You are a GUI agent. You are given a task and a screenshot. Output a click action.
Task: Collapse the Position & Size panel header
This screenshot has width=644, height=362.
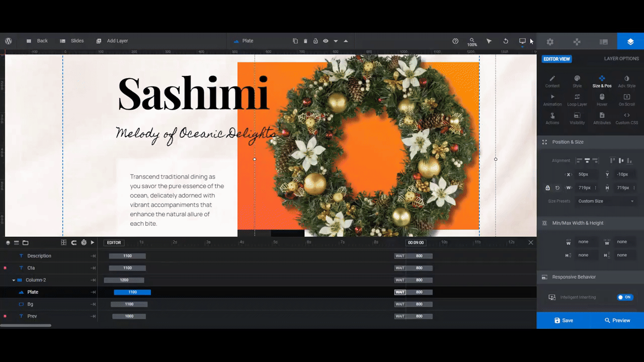(590, 142)
